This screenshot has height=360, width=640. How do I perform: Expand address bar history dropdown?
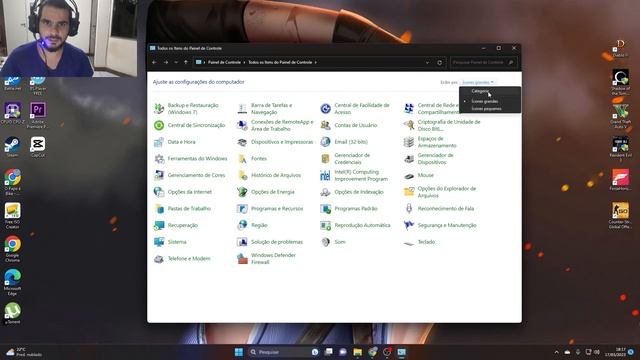coord(427,62)
